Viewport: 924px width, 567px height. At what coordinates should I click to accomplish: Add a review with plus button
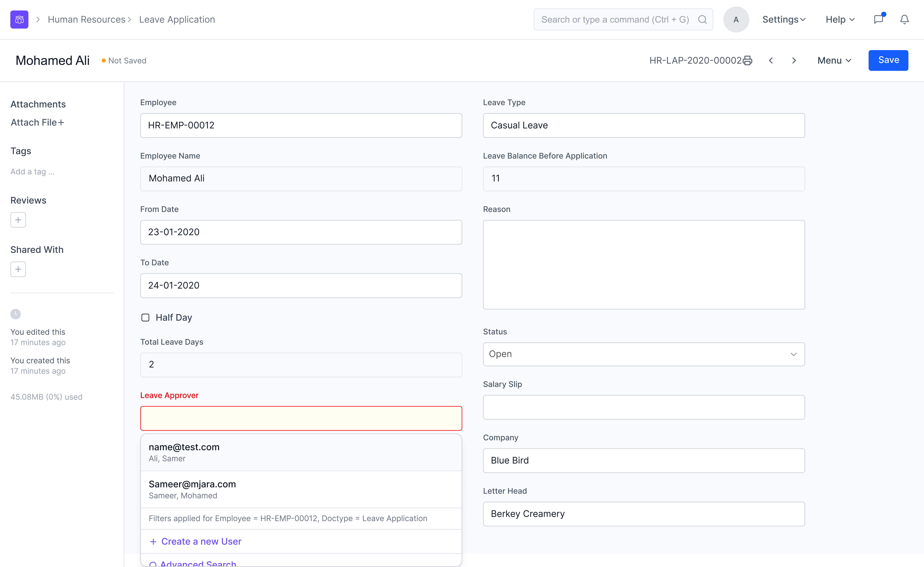coord(18,220)
